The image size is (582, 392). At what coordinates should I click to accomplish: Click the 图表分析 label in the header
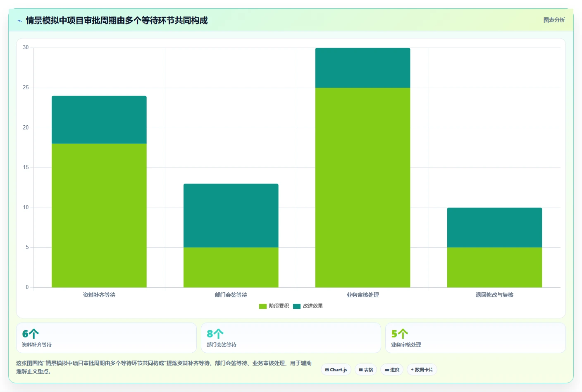pyautogui.click(x=554, y=20)
